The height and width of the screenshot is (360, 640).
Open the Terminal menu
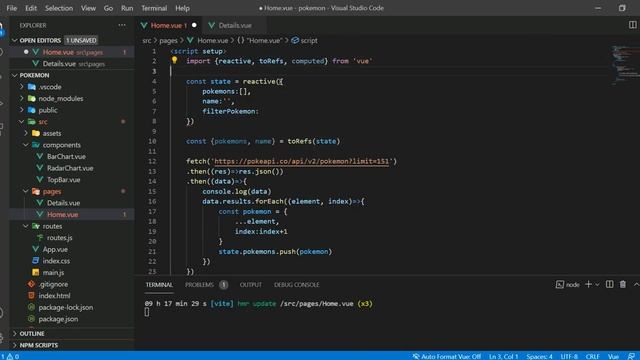tap(154, 8)
